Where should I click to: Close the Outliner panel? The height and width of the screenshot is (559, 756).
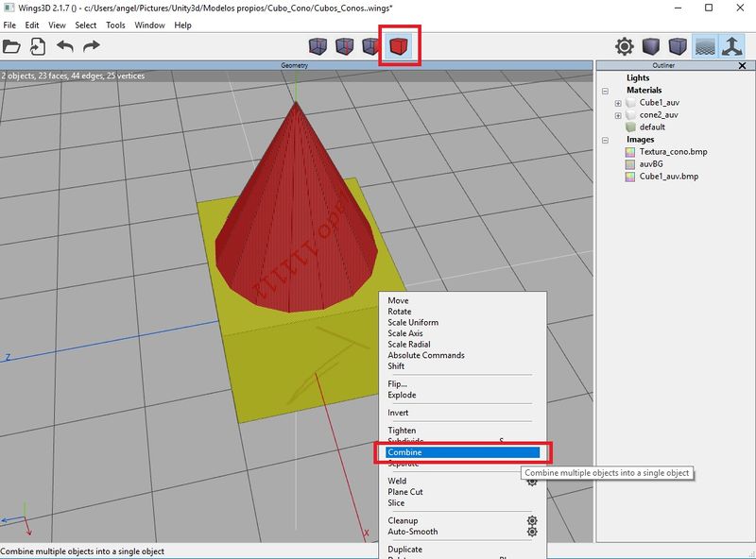(743, 65)
